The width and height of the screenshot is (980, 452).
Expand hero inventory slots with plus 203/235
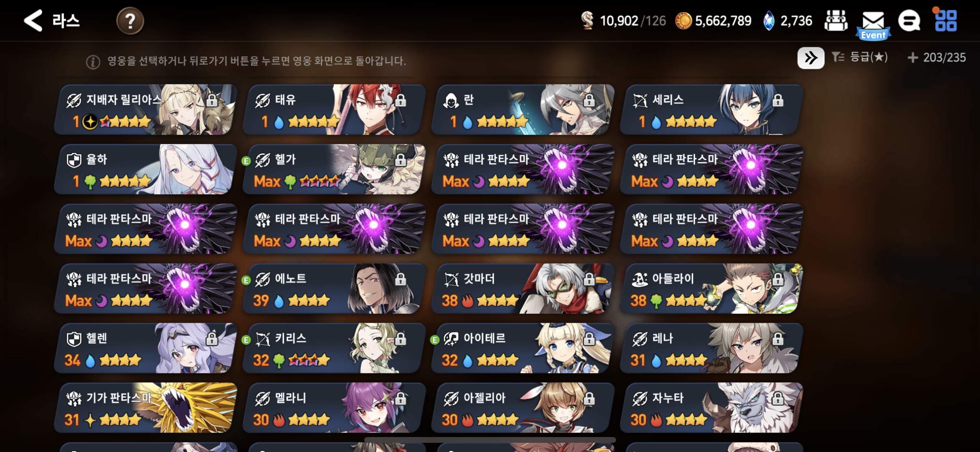936,58
